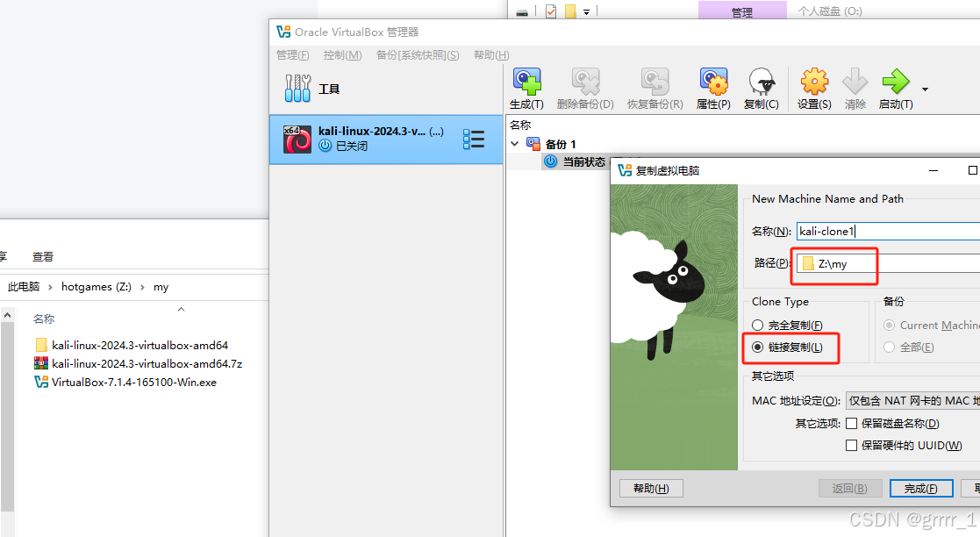The image size is (980, 537).
Task: Select the kali-linux .7z archive file
Action: click(x=139, y=363)
